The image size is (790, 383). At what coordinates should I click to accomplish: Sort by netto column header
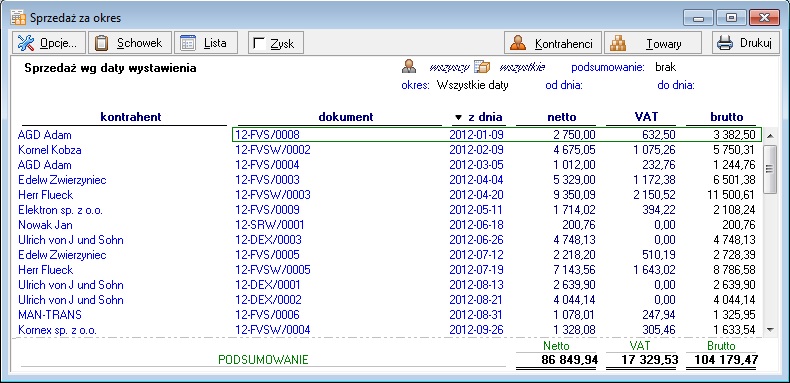562,117
